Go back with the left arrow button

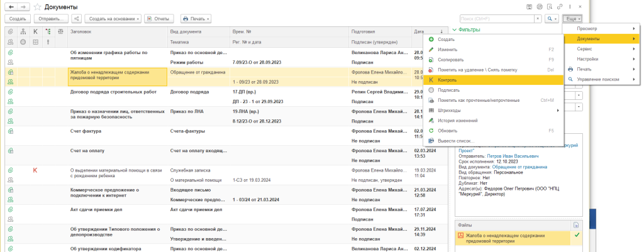(x=11, y=6)
